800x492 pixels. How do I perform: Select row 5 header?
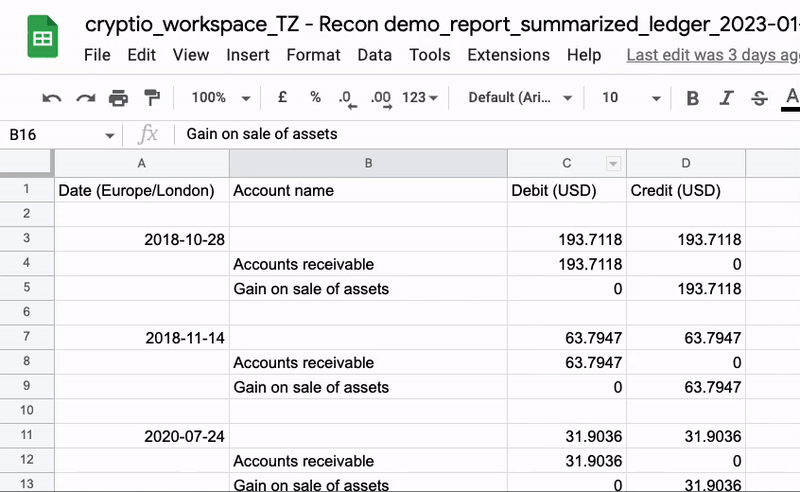(x=27, y=287)
